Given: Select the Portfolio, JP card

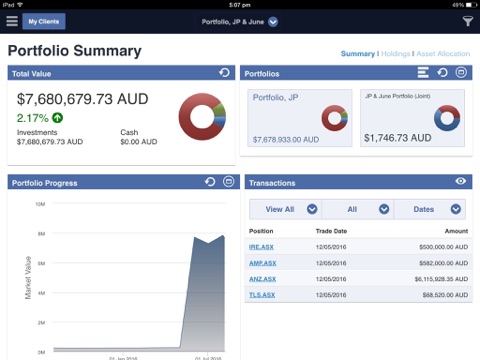Looking at the screenshot, I should coord(300,118).
